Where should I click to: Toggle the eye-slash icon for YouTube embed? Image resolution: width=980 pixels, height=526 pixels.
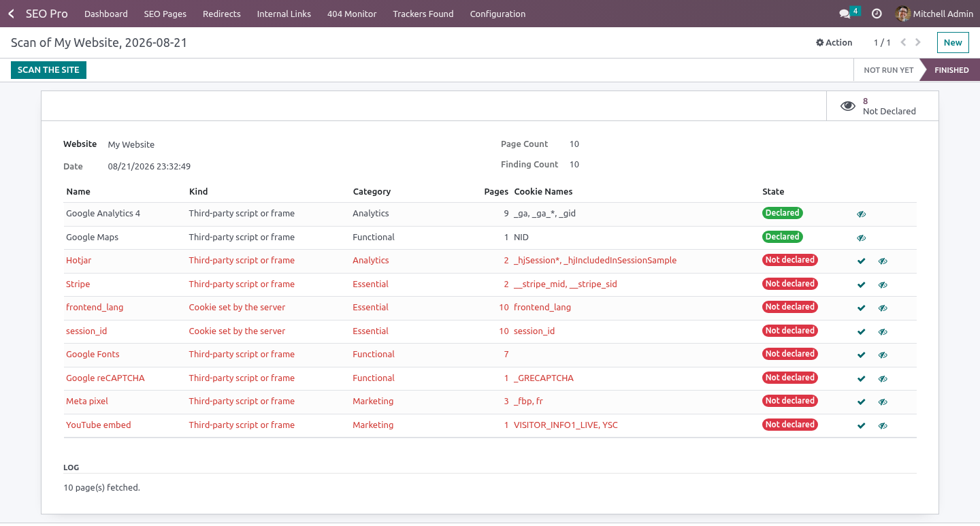click(x=883, y=426)
